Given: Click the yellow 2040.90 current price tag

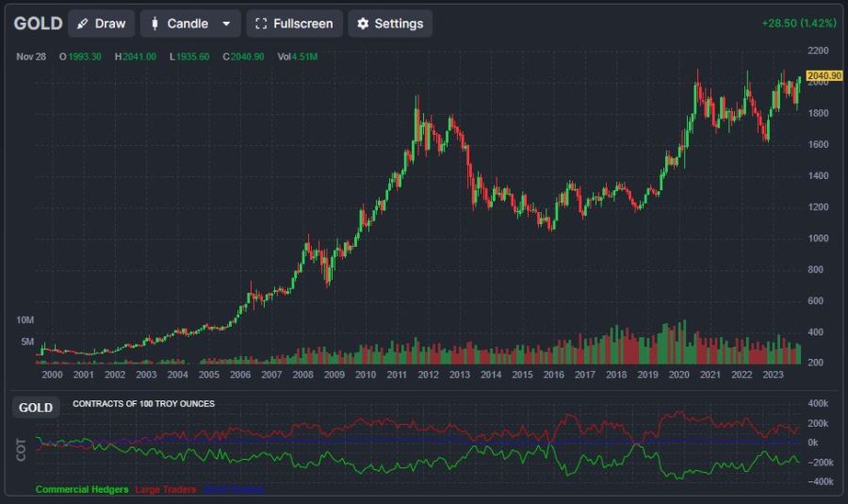Looking at the screenshot, I should [824, 75].
